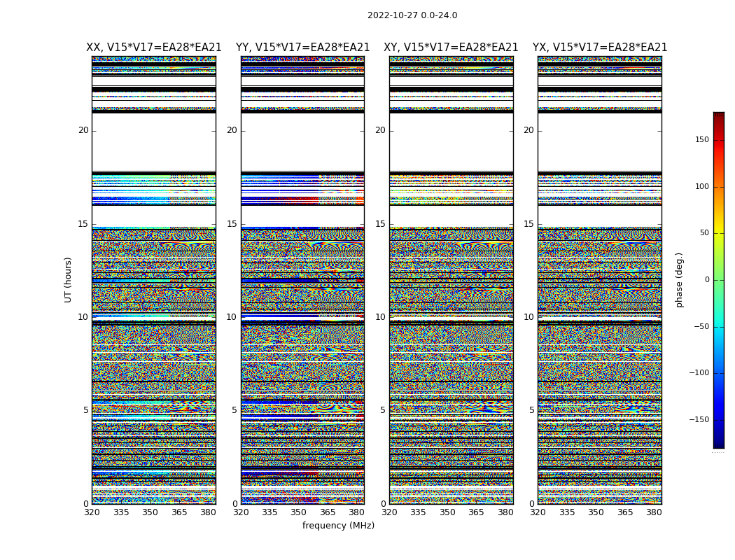
Task: Click the 15 hour tick of XX panel
Action: point(83,224)
